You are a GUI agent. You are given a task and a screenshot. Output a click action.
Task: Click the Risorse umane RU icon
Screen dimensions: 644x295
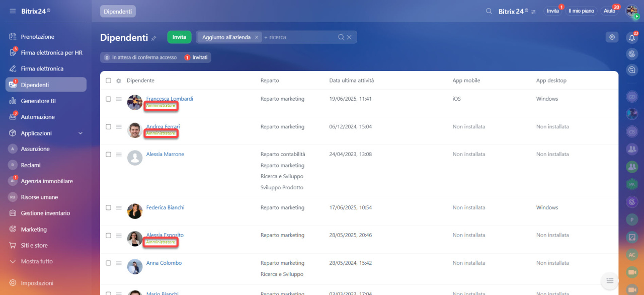tap(13, 197)
